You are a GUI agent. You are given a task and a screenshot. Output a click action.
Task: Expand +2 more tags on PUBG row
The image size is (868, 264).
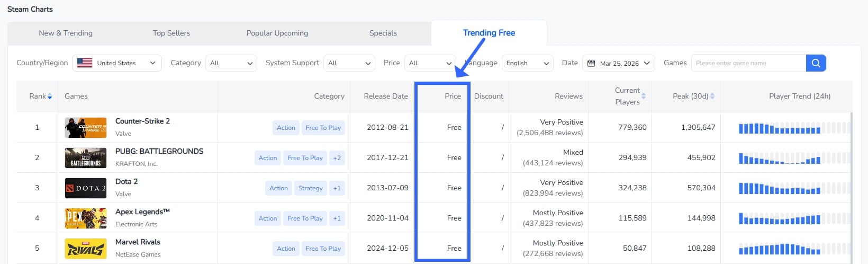tap(337, 157)
